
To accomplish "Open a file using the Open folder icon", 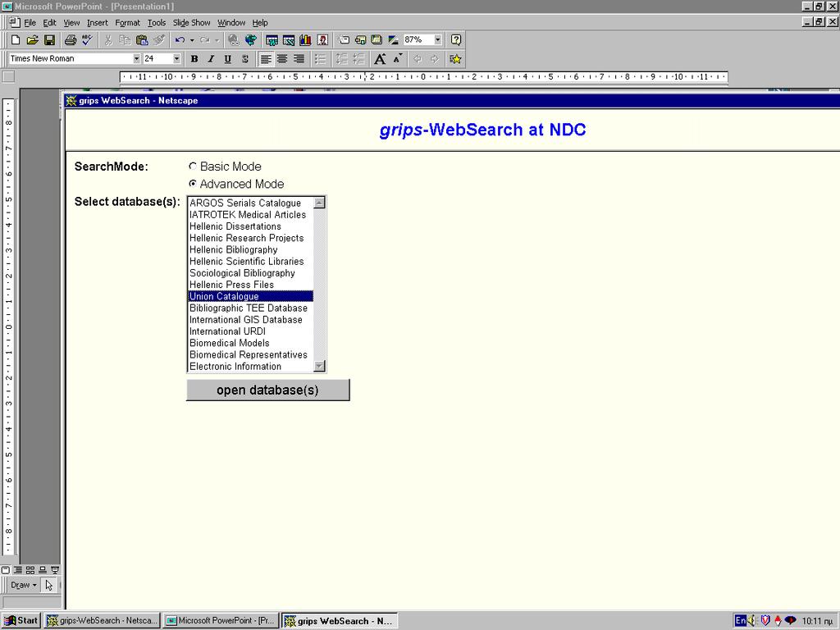I will (32, 39).
